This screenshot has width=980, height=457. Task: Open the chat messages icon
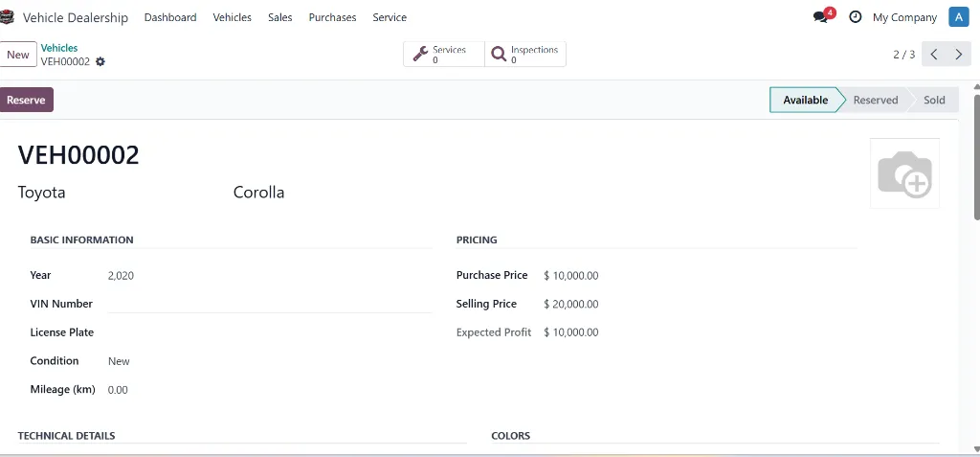point(820,17)
